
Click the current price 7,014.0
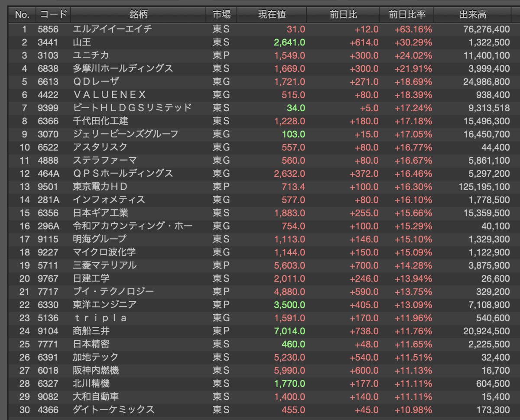(289, 331)
